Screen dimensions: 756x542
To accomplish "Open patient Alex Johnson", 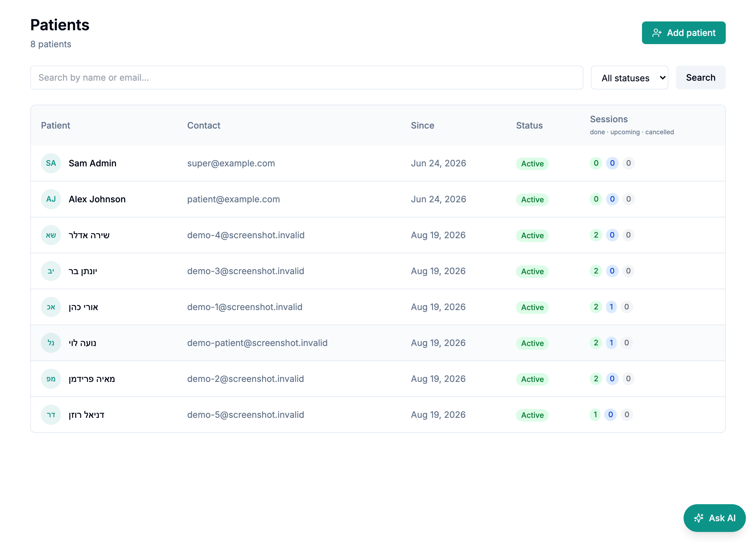I will [97, 199].
